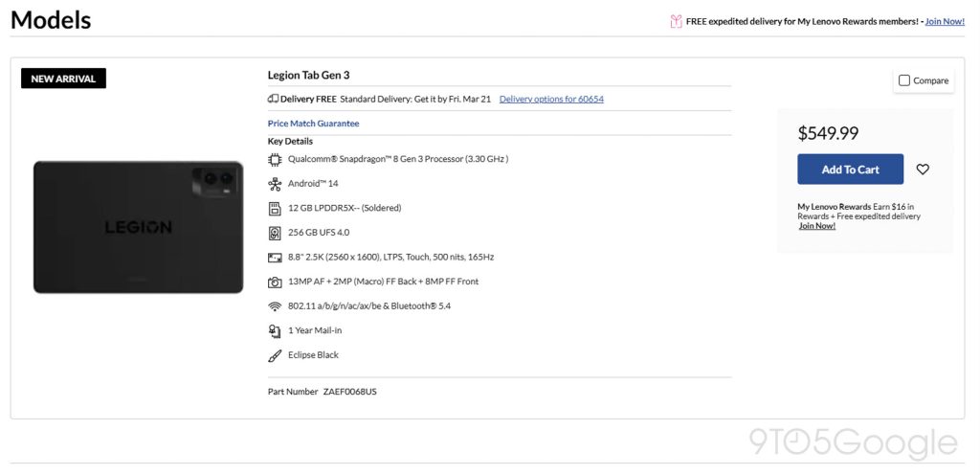Open Delivery options for 60654 link

click(551, 99)
